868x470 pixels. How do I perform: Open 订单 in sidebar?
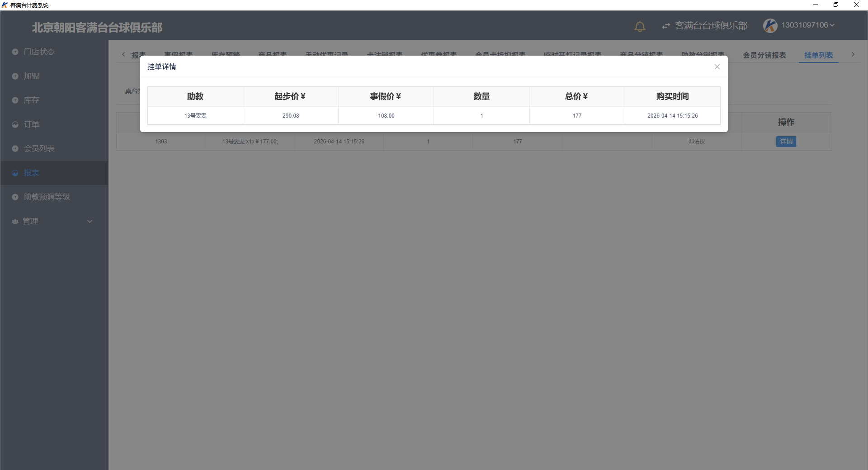click(x=54, y=124)
